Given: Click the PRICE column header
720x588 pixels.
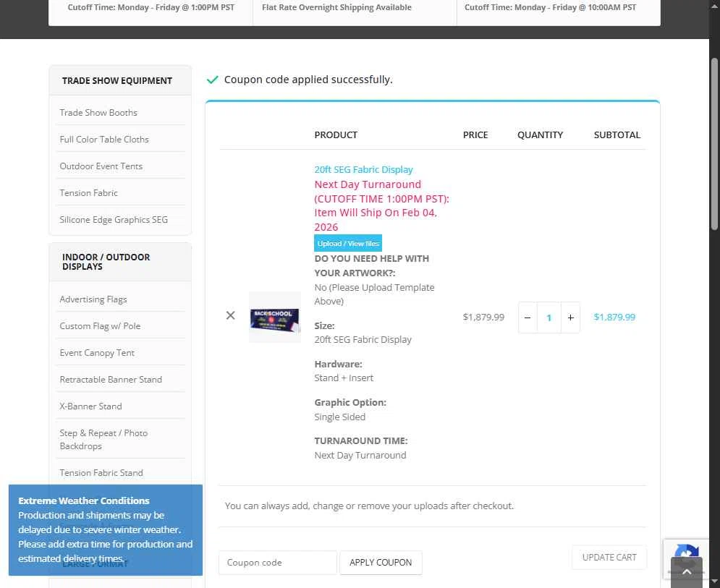Looking at the screenshot, I should [475, 135].
